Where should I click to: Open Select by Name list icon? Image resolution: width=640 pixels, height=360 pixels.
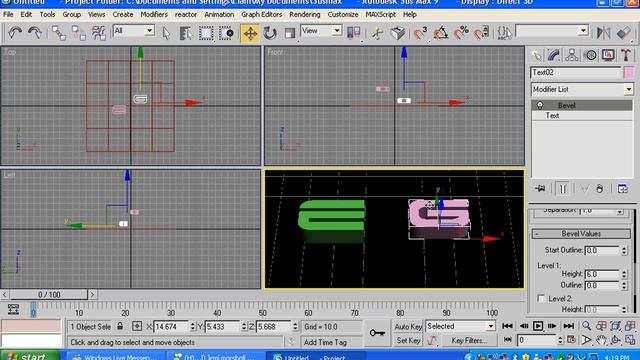point(186,33)
